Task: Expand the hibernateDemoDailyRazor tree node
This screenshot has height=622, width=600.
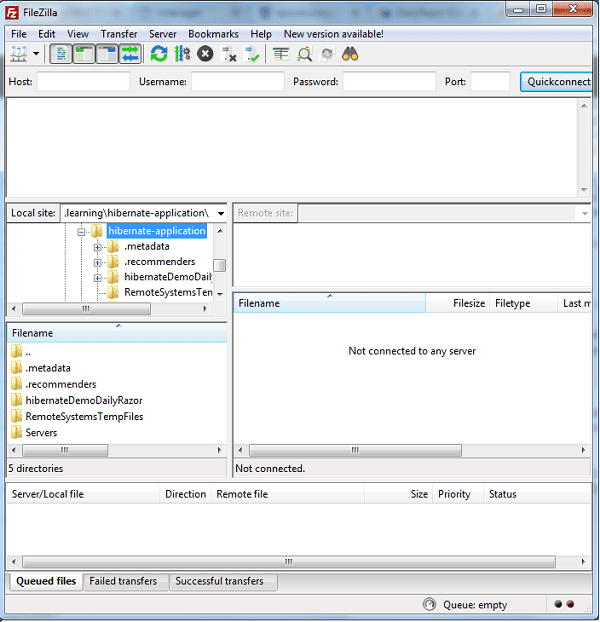Action: [x=97, y=278]
